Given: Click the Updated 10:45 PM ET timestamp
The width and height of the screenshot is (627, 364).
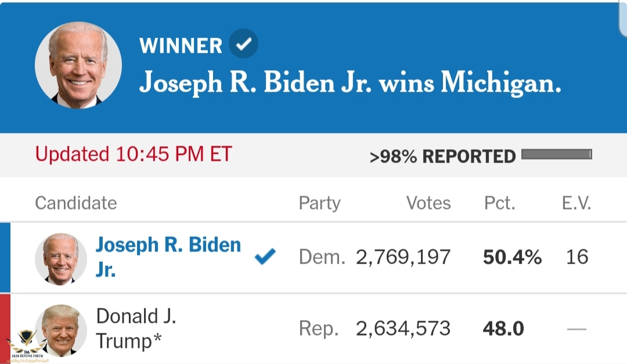Looking at the screenshot, I should pyautogui.click(x=134, y=154).
